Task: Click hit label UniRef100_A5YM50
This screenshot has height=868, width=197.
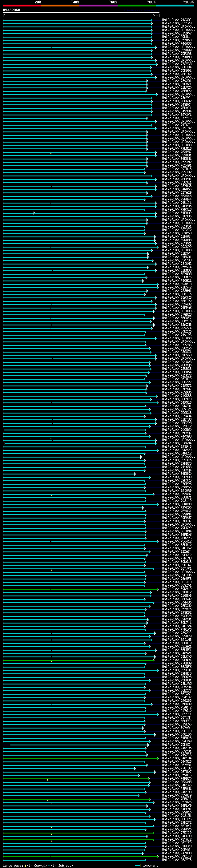Action: [177, 40]
